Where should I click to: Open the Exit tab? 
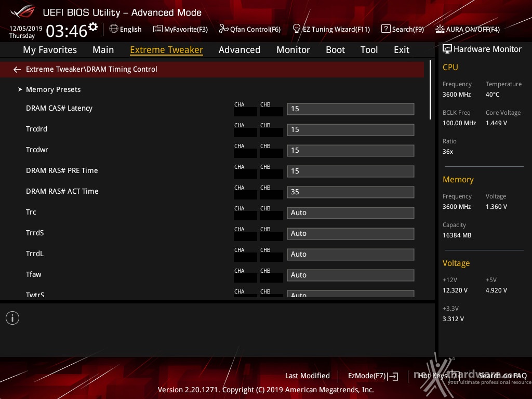pyautogui.click(x=402, y=50)
